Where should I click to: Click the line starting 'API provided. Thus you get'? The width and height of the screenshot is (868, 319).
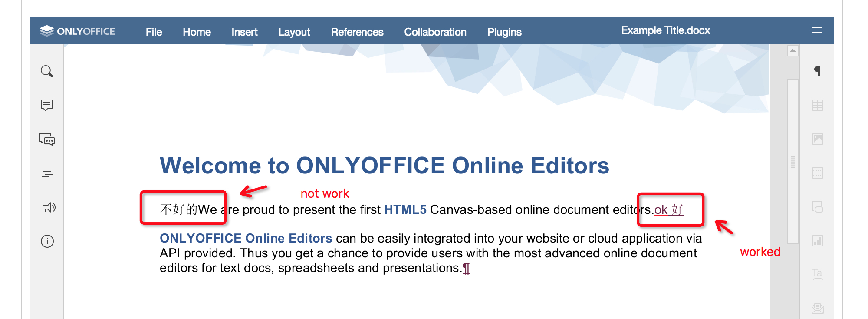pos(428,253)
